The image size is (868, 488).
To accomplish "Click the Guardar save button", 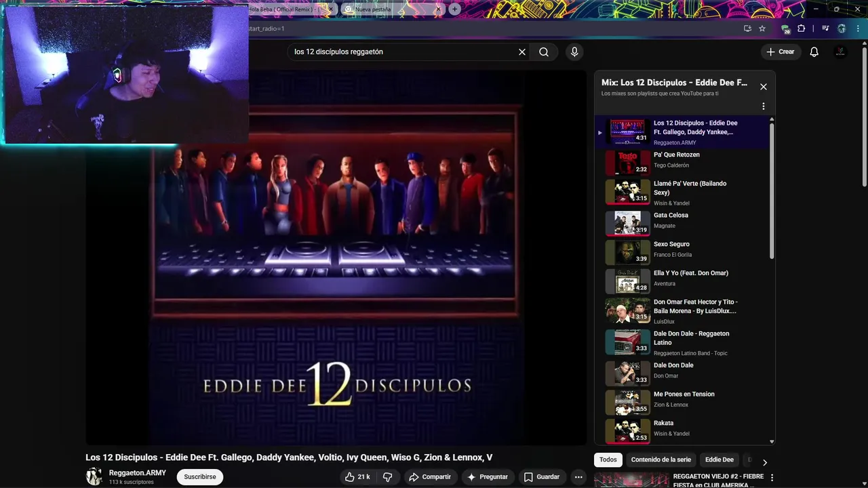I will 542,476.
